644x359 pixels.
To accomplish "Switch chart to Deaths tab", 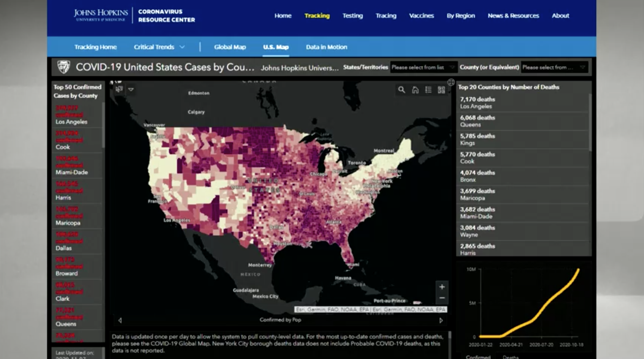I will coord(510,357).
